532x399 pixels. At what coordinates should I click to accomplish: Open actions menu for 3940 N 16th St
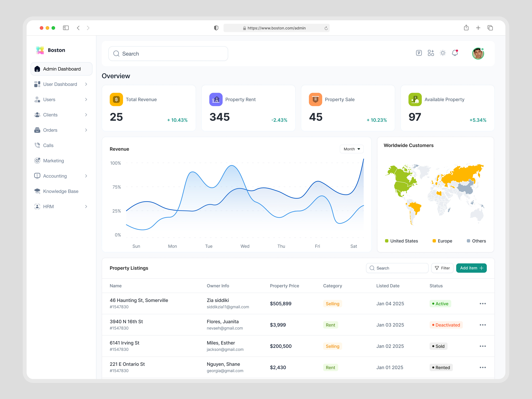coord(482,325)
